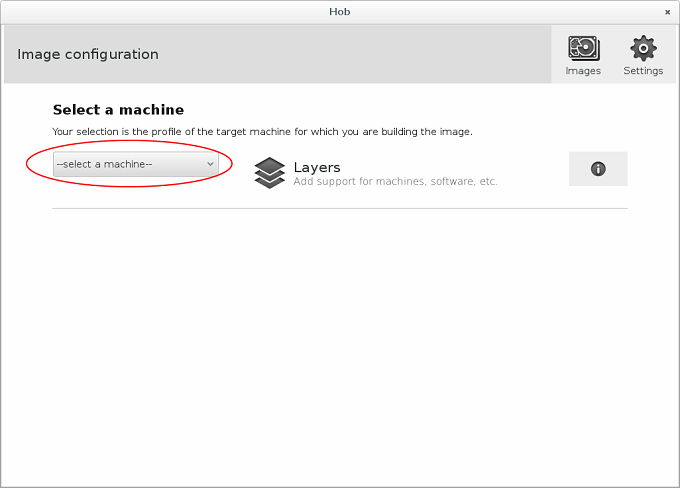
Task: Click the "Images" toolbar label
Action: click(x=583, y=71)
